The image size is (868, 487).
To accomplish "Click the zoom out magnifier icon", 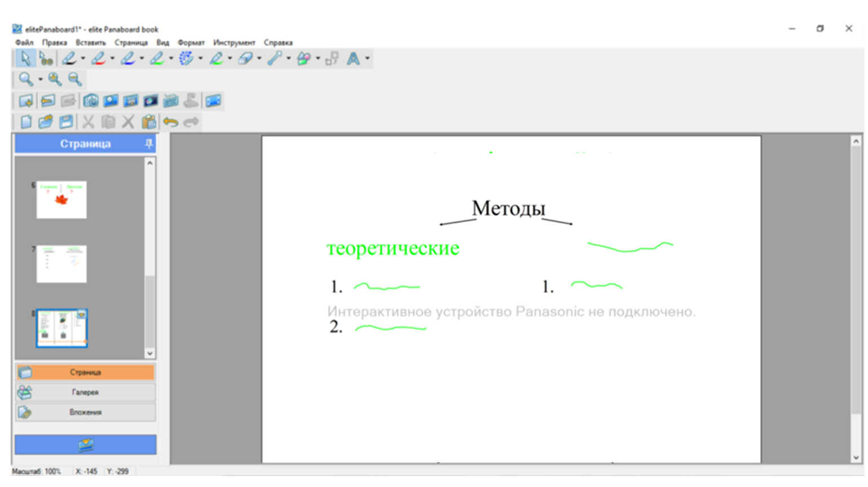I will click(74, 79).
